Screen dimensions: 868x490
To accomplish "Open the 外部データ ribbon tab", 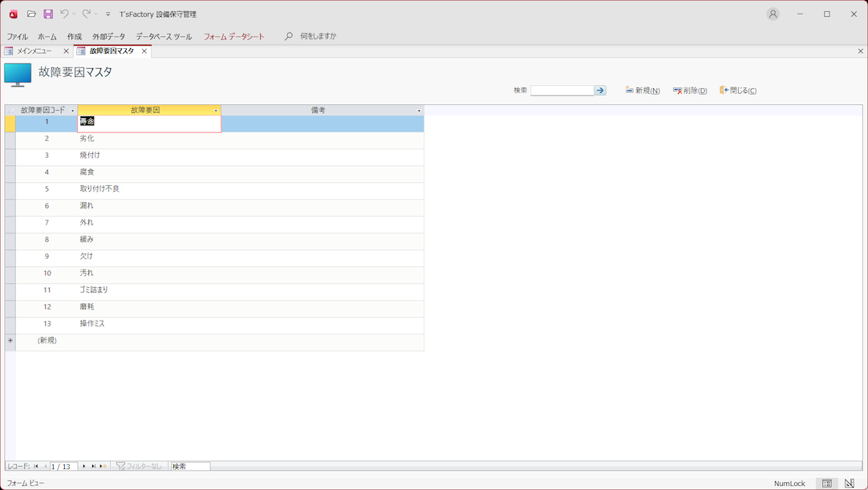I will (108, 37).
